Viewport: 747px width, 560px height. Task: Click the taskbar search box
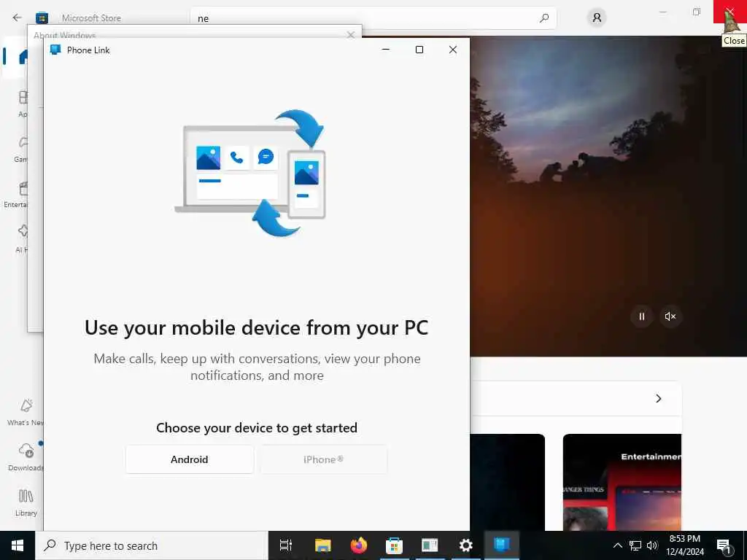[x=152, y=545]
